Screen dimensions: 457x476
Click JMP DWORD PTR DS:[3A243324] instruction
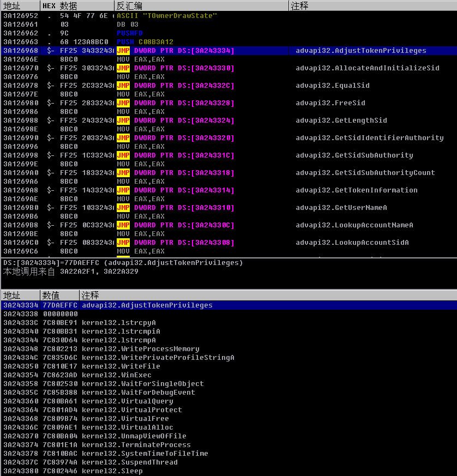pos(176,120)
